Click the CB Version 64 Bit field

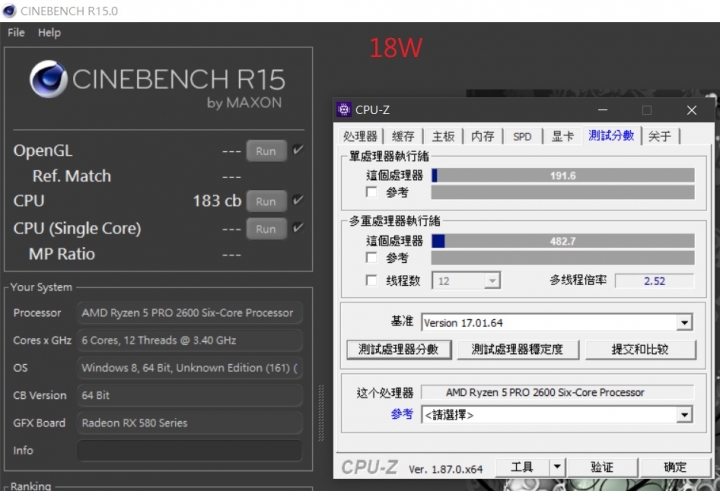190,395
